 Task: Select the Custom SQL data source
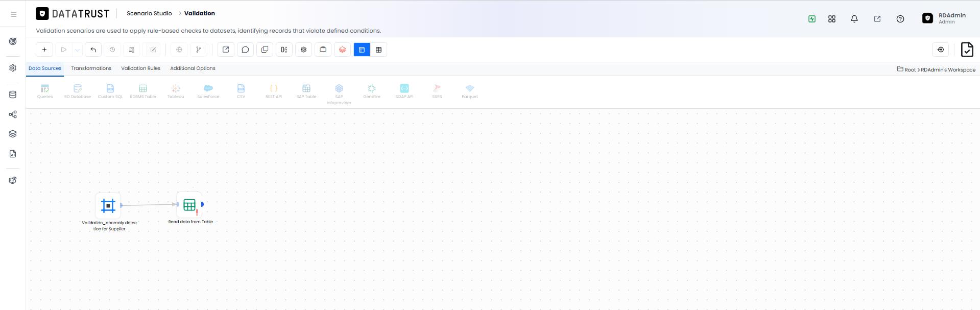pyautogui.click(x=110, y=91)
